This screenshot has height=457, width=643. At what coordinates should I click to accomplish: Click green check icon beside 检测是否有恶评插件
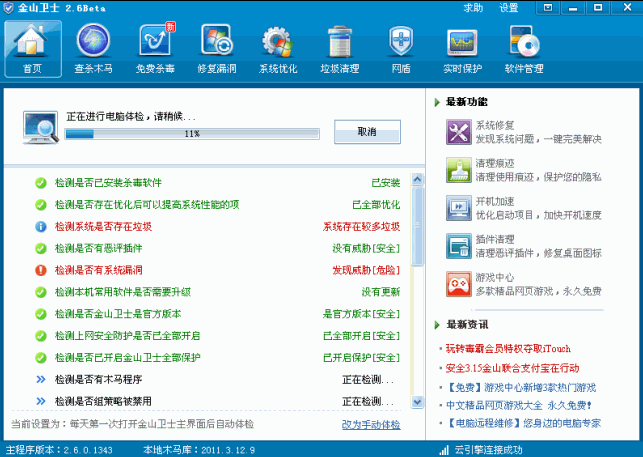coord(41,248)
